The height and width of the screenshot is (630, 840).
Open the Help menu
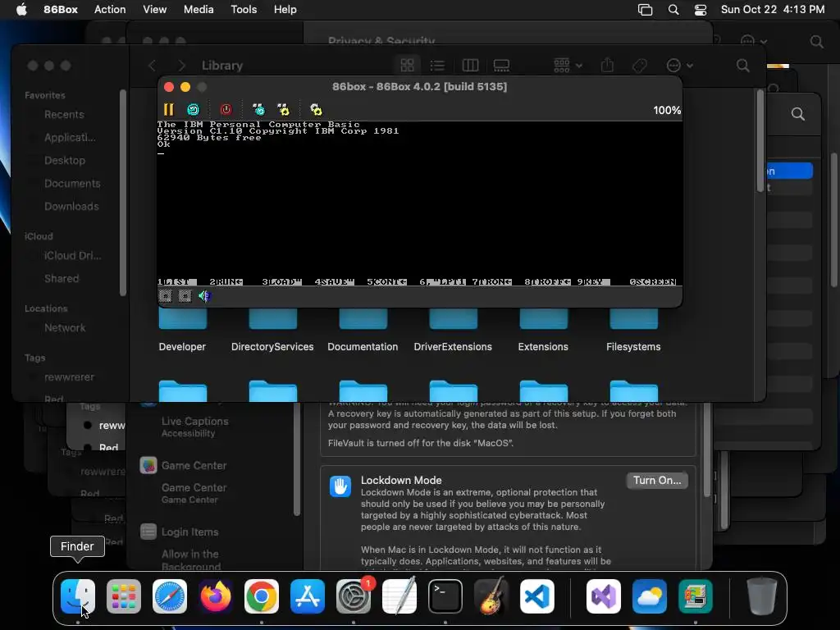[x=285, y=10]
